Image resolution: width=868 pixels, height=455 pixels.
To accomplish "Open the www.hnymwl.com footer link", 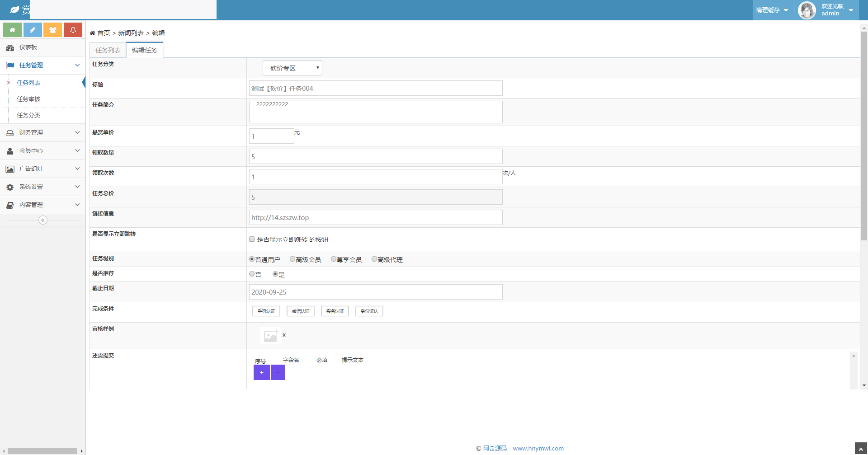I will click(538, 449).
